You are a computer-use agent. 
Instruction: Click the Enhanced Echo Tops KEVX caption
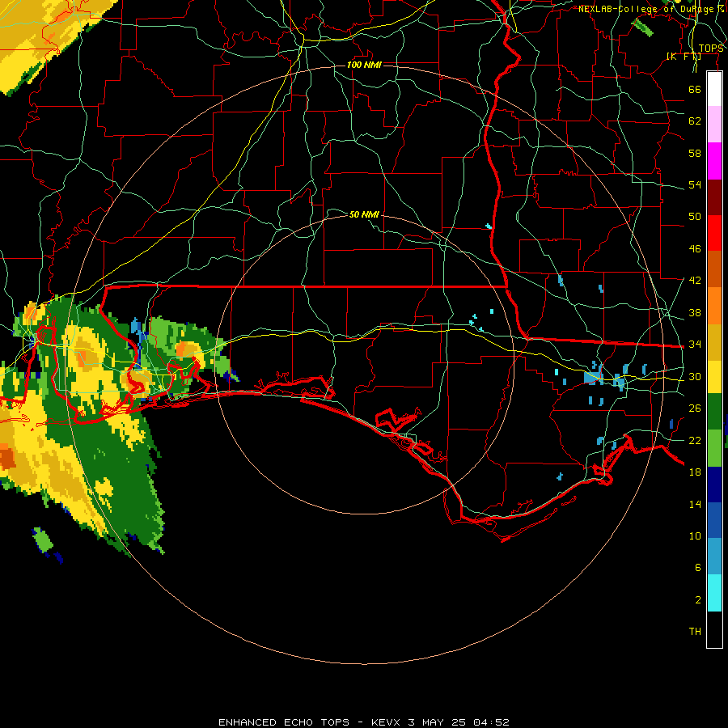click(x=364, y=722)
